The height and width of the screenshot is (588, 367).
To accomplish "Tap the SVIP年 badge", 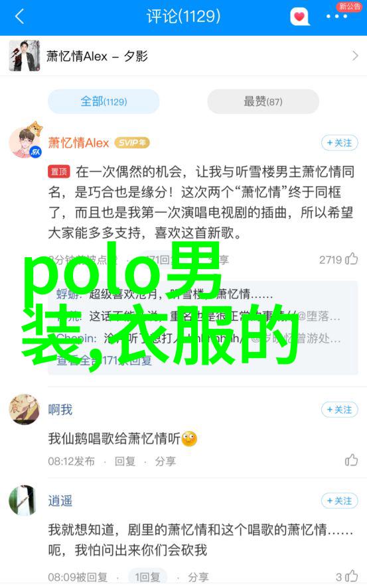I will click(x=132, y=143).
